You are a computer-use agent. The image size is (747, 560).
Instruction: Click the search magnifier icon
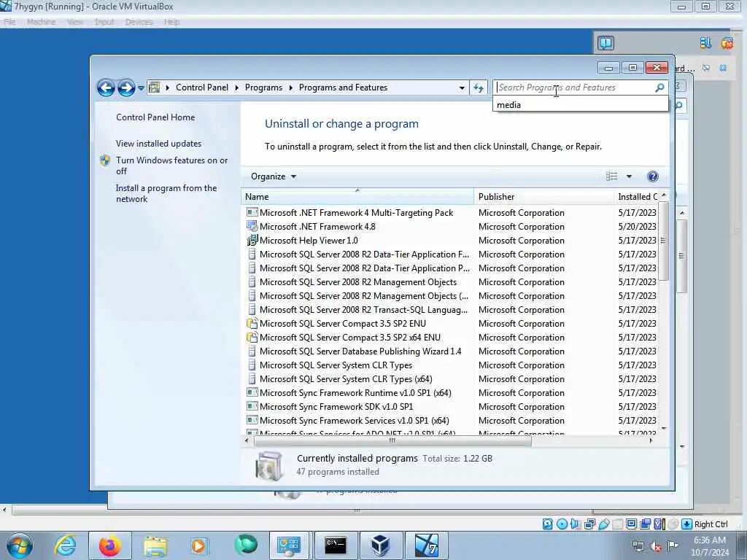pos(659,87)
